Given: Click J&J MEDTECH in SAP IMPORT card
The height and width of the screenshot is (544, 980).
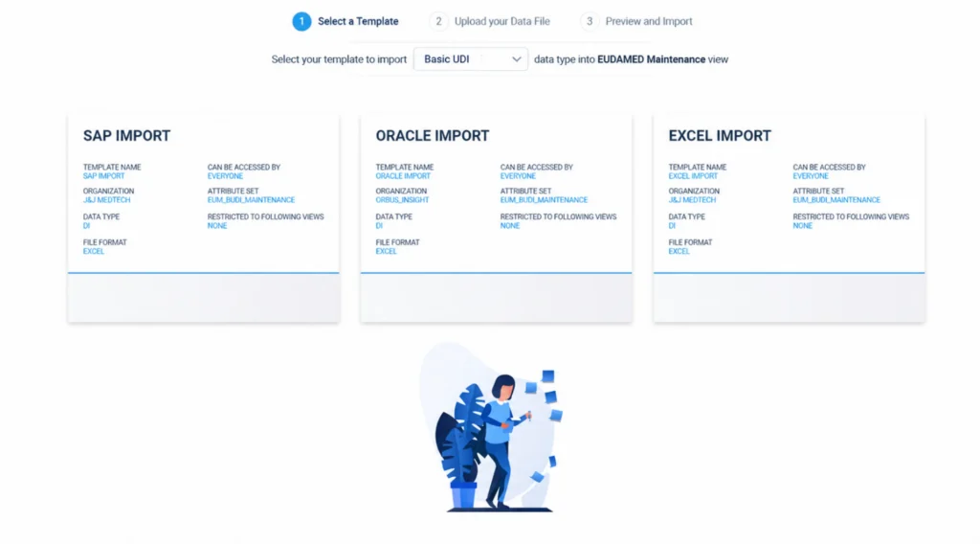Looking at the screenshot, I should pyautogui.click(x=107, y=200).
